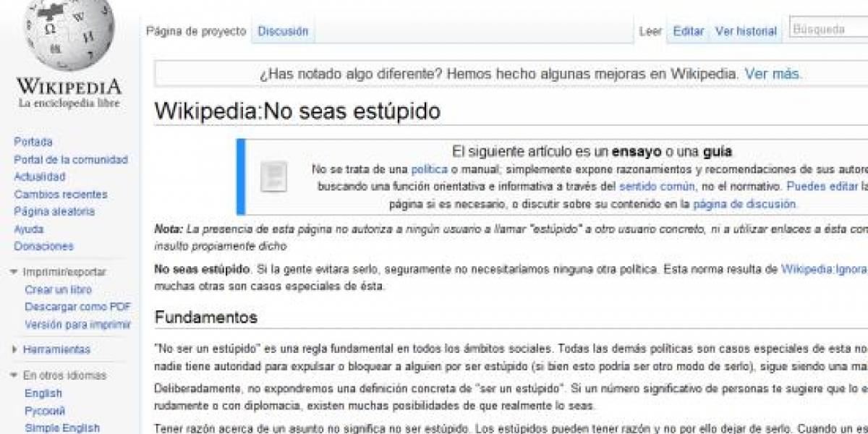Switch language to English
868x434 pixels.
pyautogui.click(x=43, y=393)
